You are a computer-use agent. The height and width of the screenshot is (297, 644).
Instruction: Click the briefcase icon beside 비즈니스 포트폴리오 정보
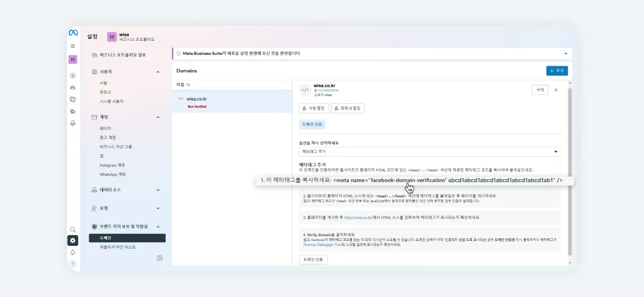point(94,55)
